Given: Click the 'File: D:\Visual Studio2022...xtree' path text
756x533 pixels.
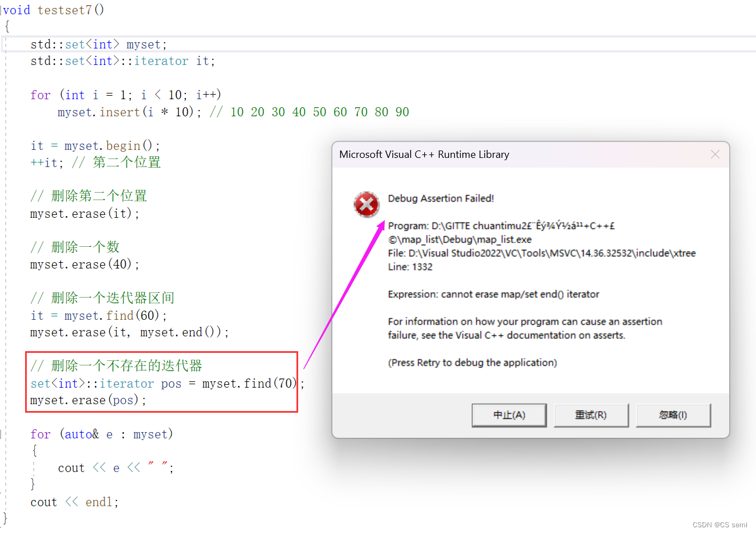Looking at the screenshot, I should [x=542, y=253].
